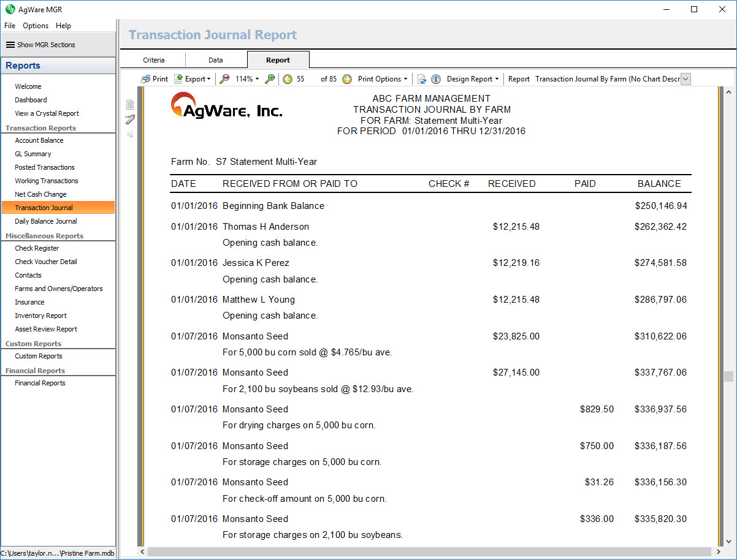Click the Print toolbar button

[x=154, y=79]
